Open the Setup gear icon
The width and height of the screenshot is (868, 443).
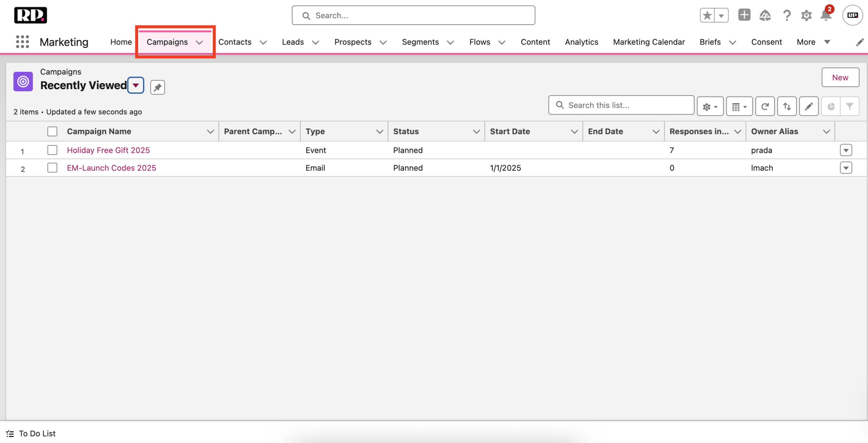[806, 15]
